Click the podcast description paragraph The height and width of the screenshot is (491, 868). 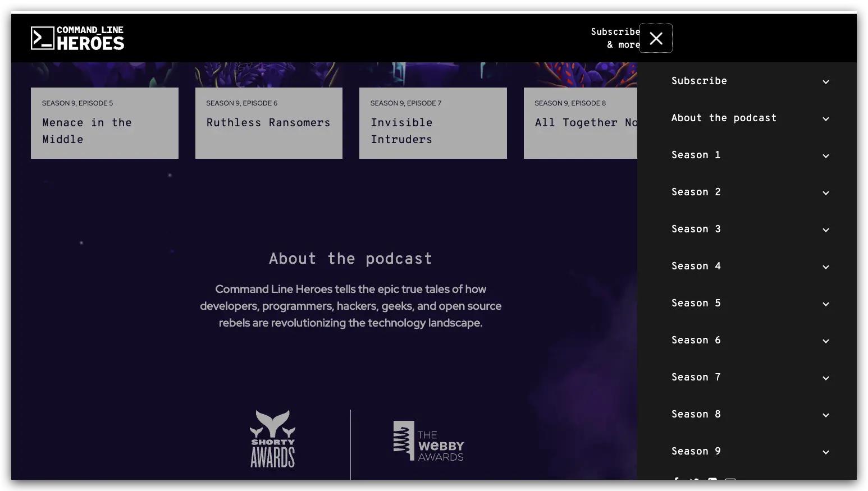click(x=351, y=306)
